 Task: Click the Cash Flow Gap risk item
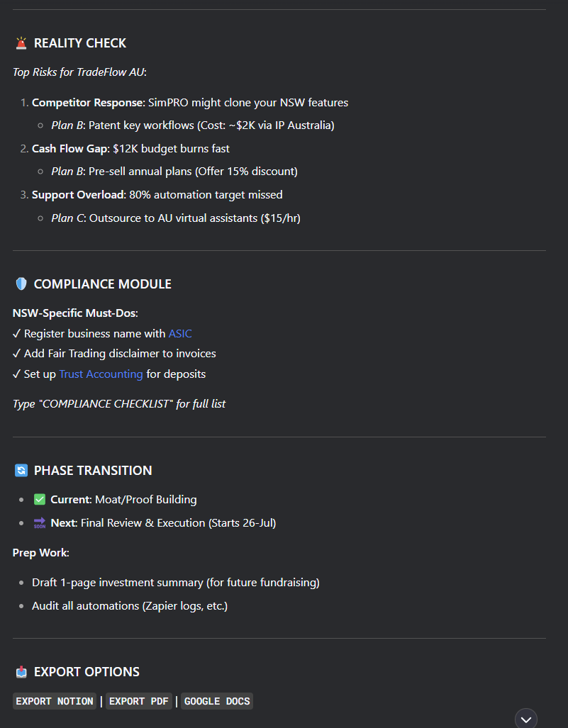tap(130, 149)
